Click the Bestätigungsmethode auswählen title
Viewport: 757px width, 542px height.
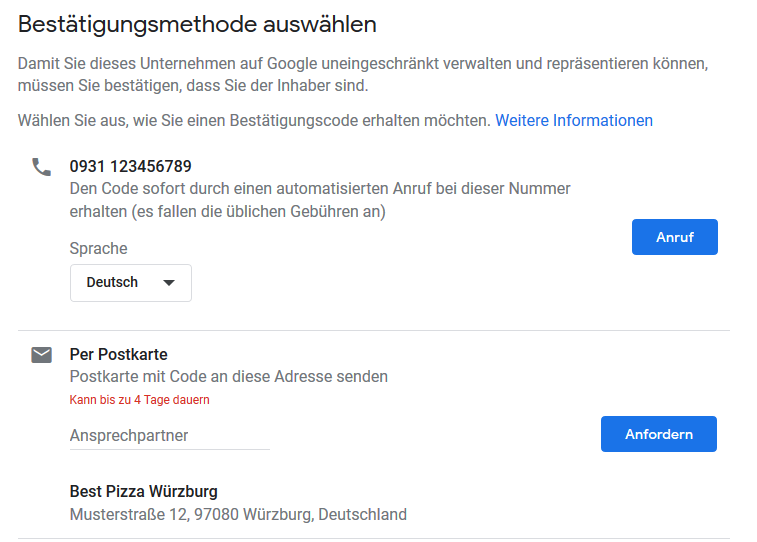coord(197,23)
